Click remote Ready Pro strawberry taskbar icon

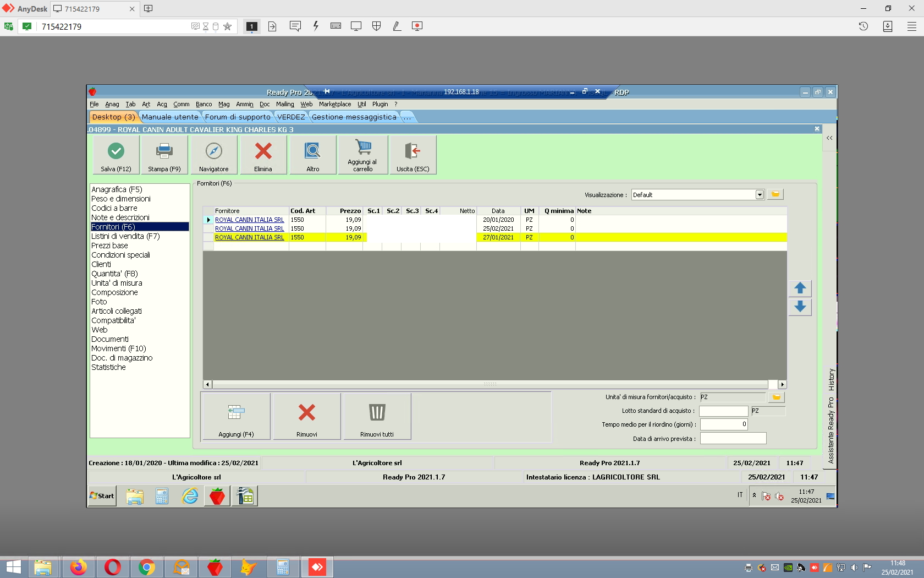[217, 496]
